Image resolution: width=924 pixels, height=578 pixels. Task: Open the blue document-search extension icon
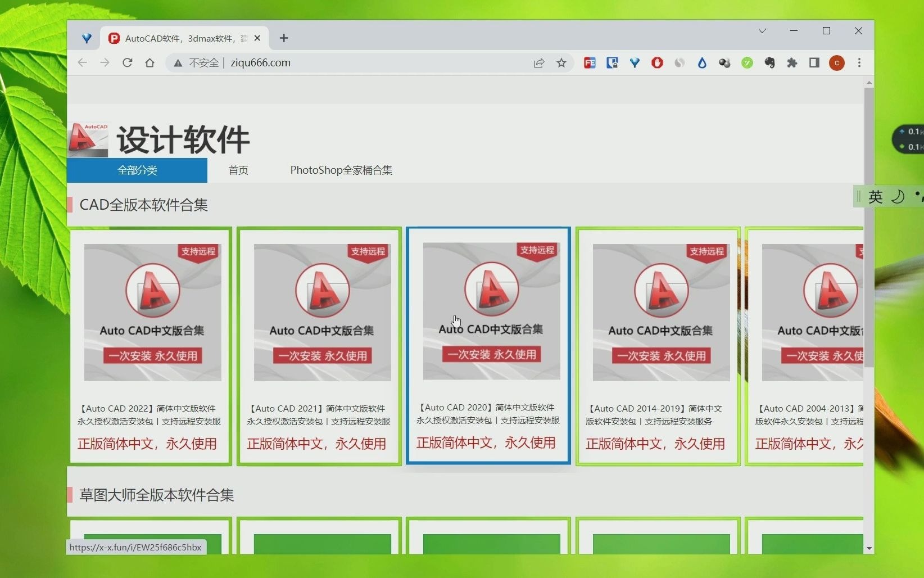pos(612,63)
